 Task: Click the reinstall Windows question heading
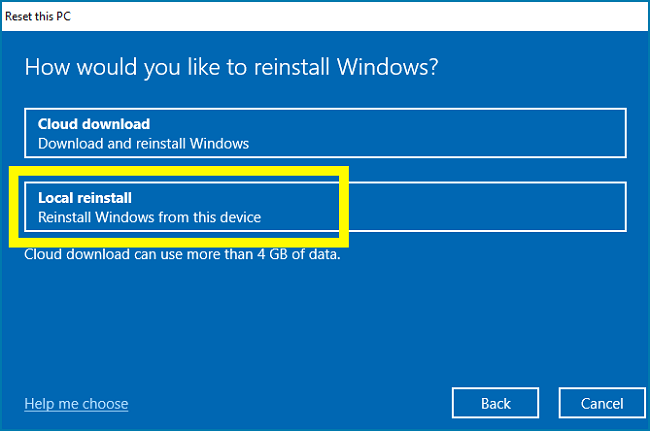click(232, 67)
